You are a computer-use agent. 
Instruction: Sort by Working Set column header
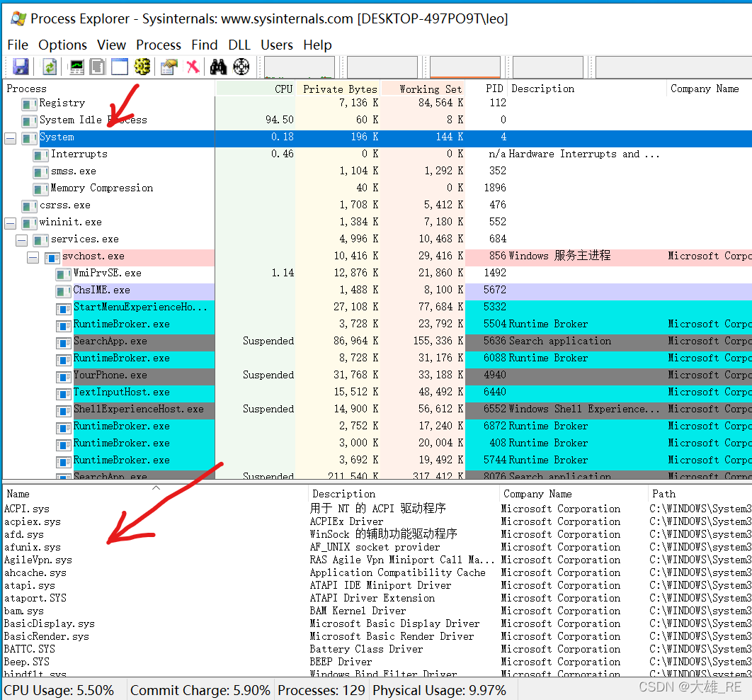coord(423,89)
